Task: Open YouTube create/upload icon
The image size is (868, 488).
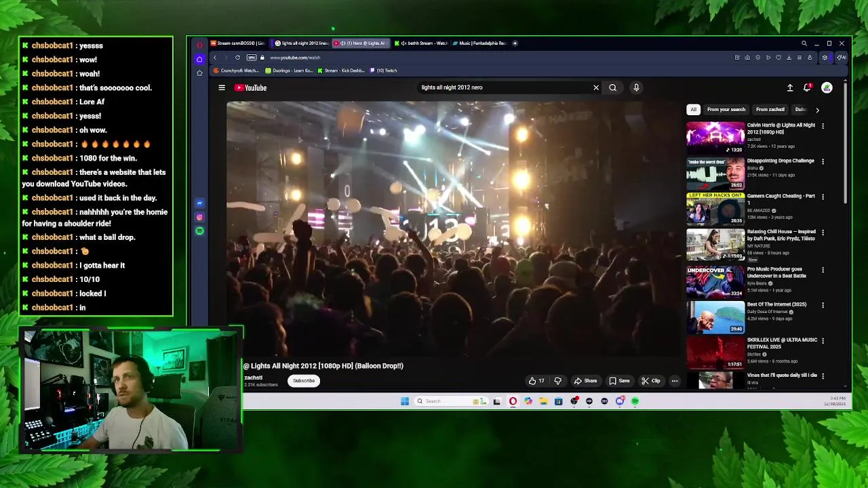Action: (x=790, y=87)
